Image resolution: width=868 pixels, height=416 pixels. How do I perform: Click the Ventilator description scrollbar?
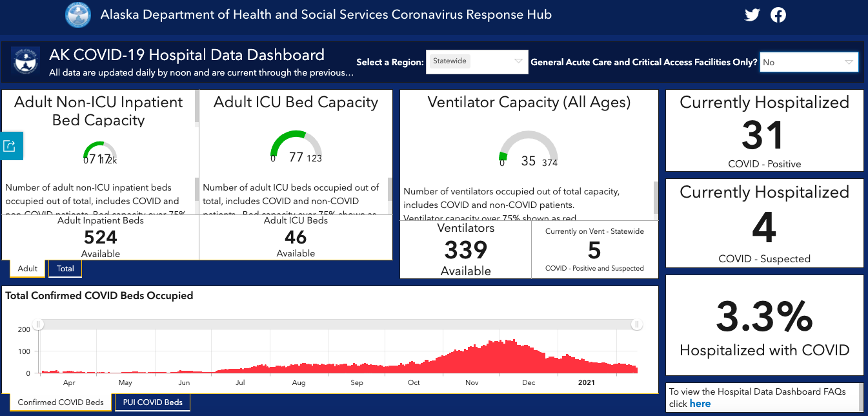656,197
